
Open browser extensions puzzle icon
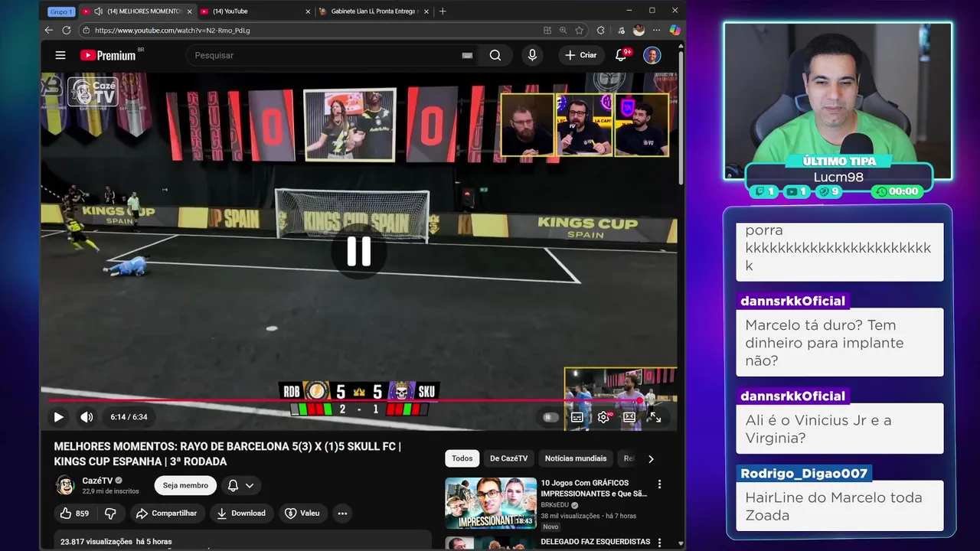601,30
